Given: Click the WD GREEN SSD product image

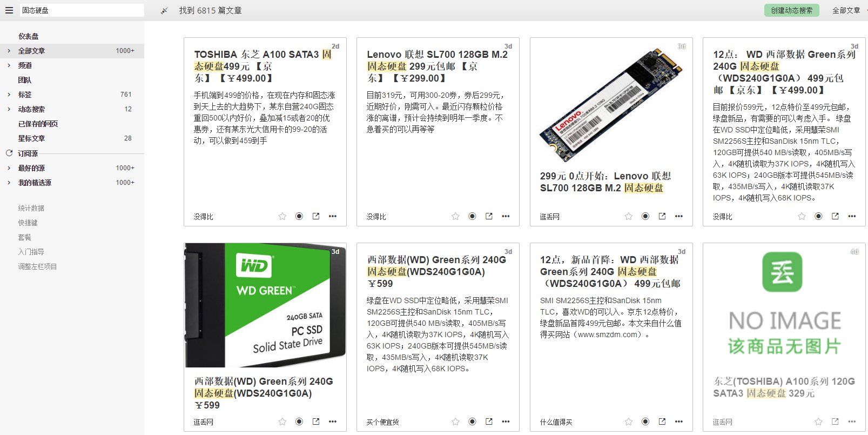Looking at the screenshot, I should 265,305.
